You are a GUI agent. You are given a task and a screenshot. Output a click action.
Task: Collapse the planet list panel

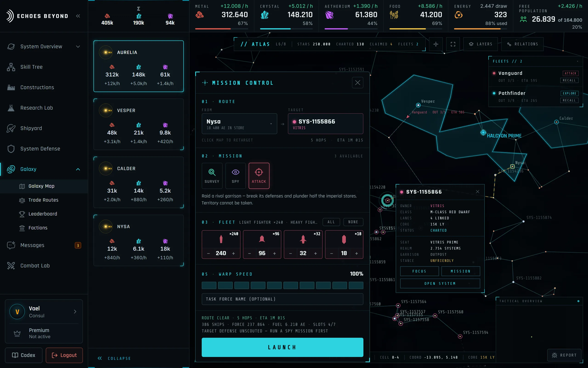114,358
